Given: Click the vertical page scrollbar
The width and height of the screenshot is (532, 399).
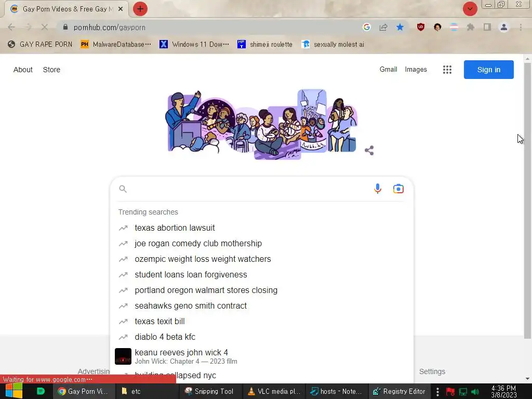Looking at the screenshot, I should pos(527,200).
